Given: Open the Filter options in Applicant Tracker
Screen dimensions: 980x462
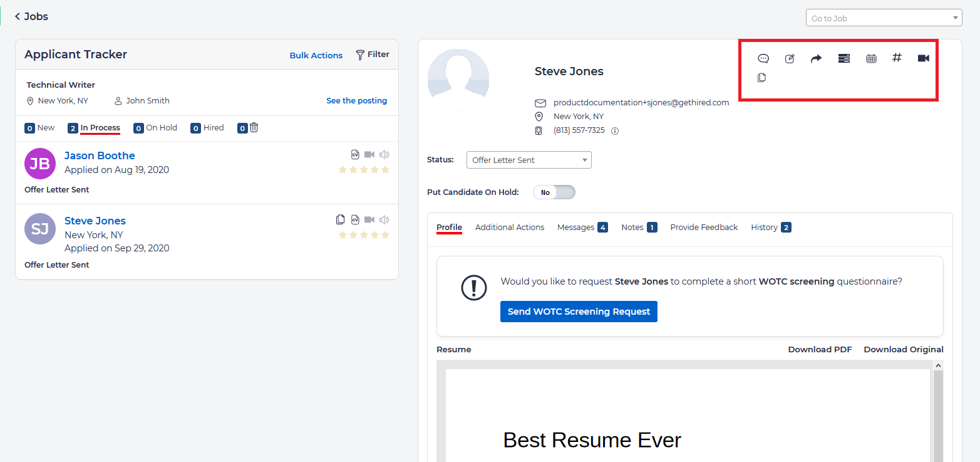Looking at the screenshot, I should click(x=373, y=55).
